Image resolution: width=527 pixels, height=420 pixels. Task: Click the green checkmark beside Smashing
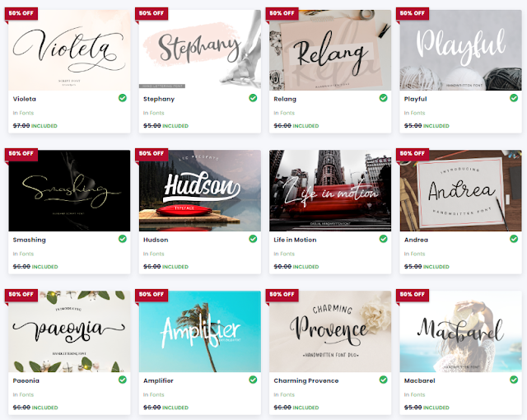[123, 239]
